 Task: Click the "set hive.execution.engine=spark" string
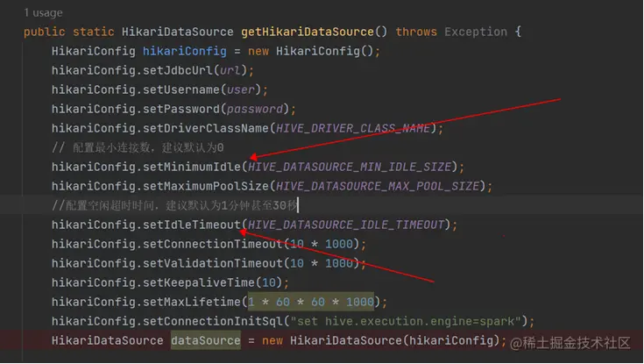pos(406,321)
